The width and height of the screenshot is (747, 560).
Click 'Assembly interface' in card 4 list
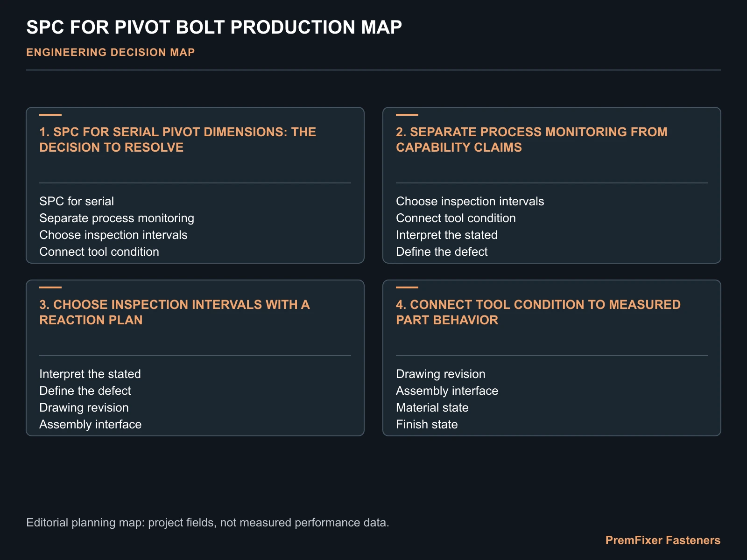click(x=447, y=391)
